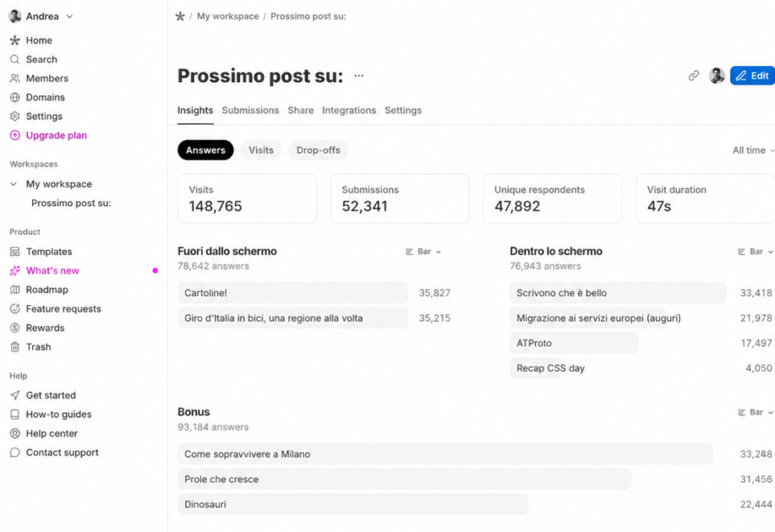Open the Trash bin icon
Screen dimensions: 775x532
(15, 347)
